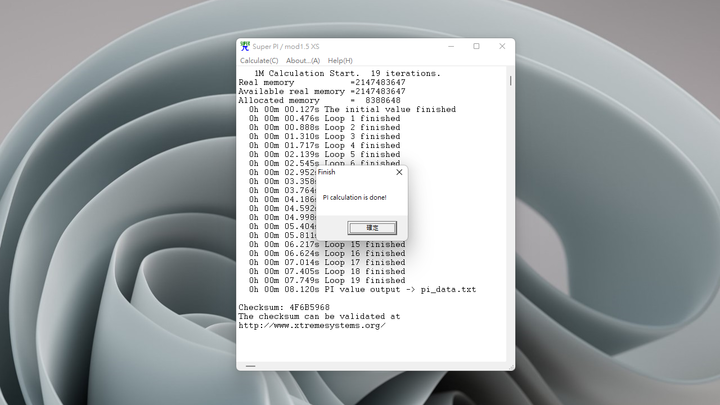Viewport: 720px width, 405px height.
Task: Click the Loop 17 finished line
Action: 327,262
